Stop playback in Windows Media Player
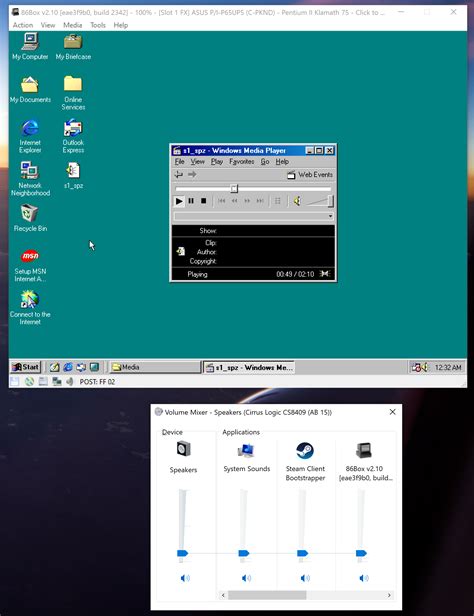 point(203,201)
